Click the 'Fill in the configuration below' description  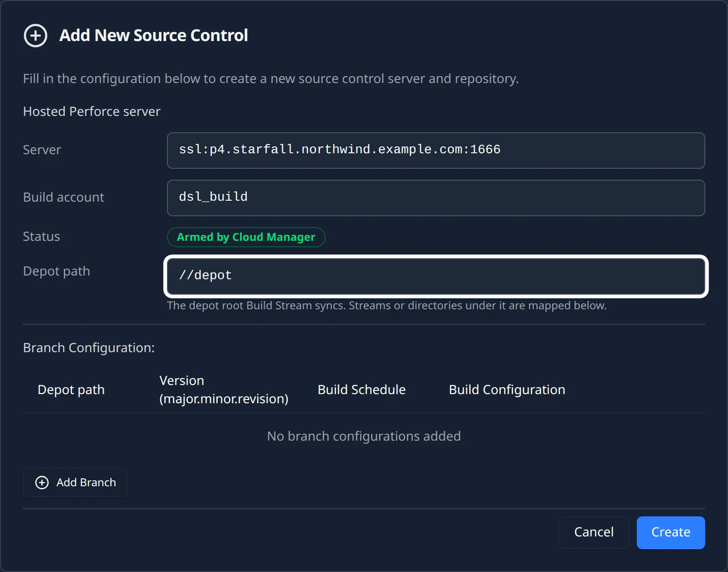point(270,78)
